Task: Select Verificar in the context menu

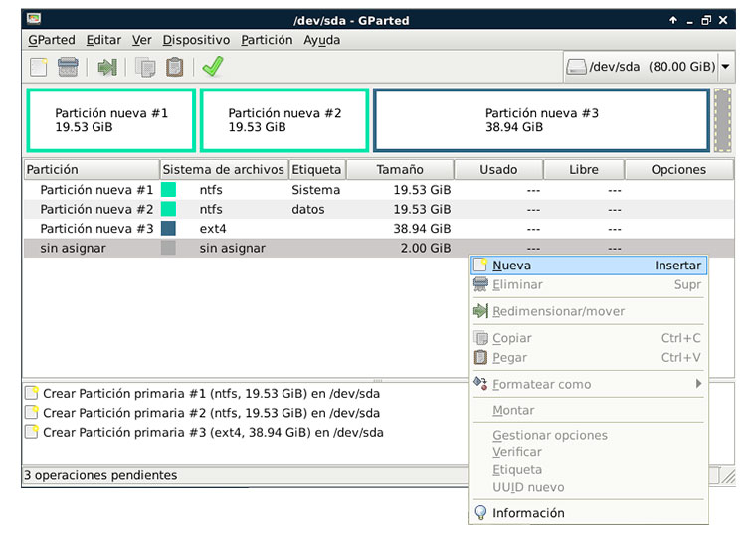Action: pyautogui.click(x=588, y=452)
